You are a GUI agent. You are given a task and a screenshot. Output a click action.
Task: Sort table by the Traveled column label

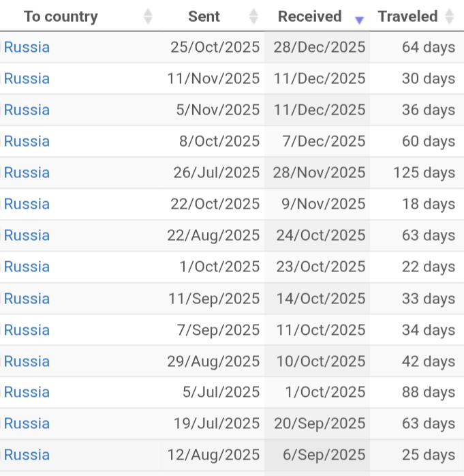(x=407, y=17)
